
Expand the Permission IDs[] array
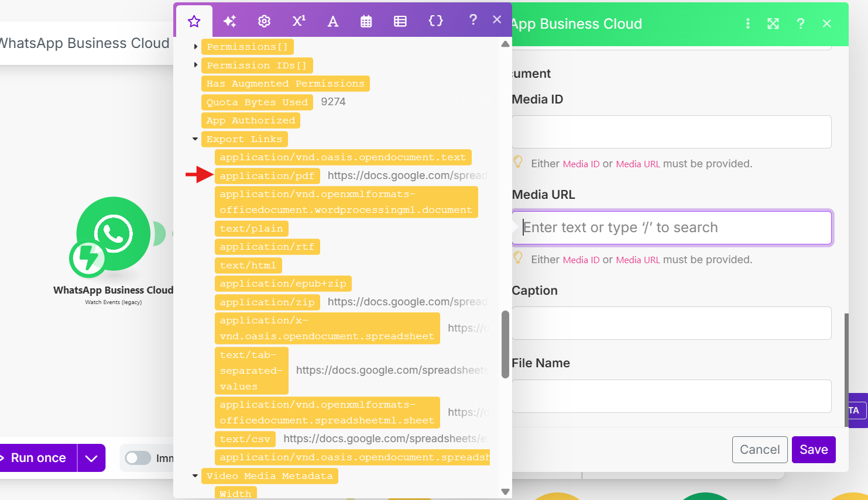pyautogui.click(x=195, y=65)
